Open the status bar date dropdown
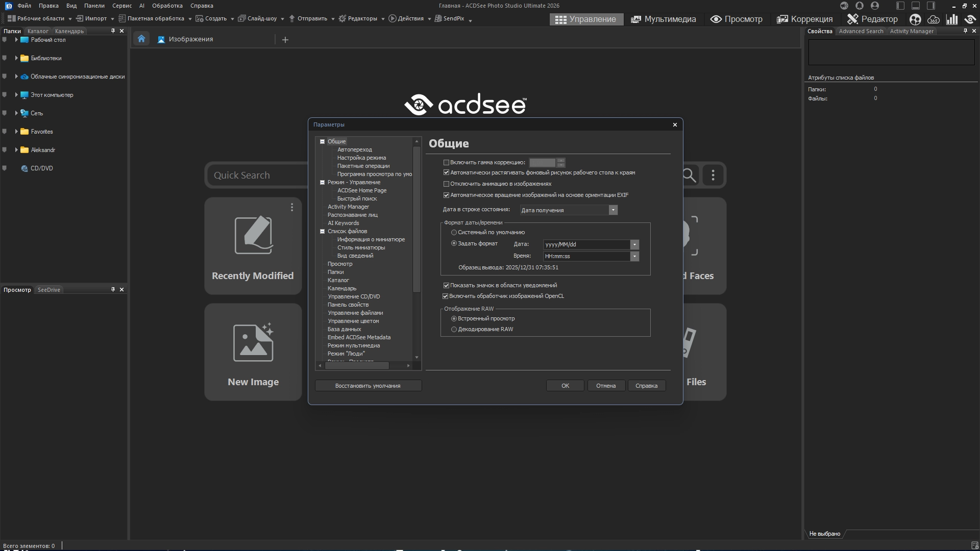980x551 pixels. pyautogui.click(x=613, y=210)
